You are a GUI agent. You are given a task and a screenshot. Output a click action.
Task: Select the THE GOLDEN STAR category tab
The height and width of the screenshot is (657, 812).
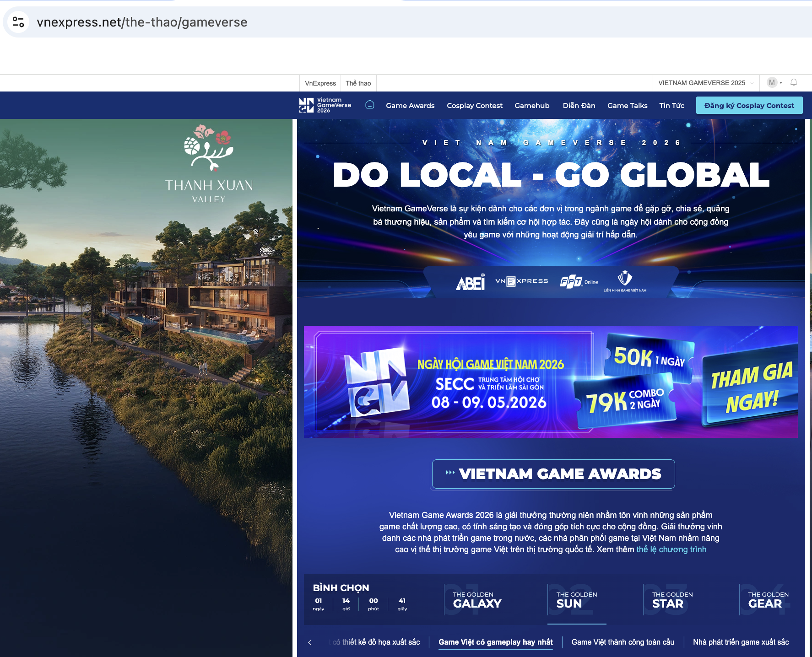(x=672, y=600)
